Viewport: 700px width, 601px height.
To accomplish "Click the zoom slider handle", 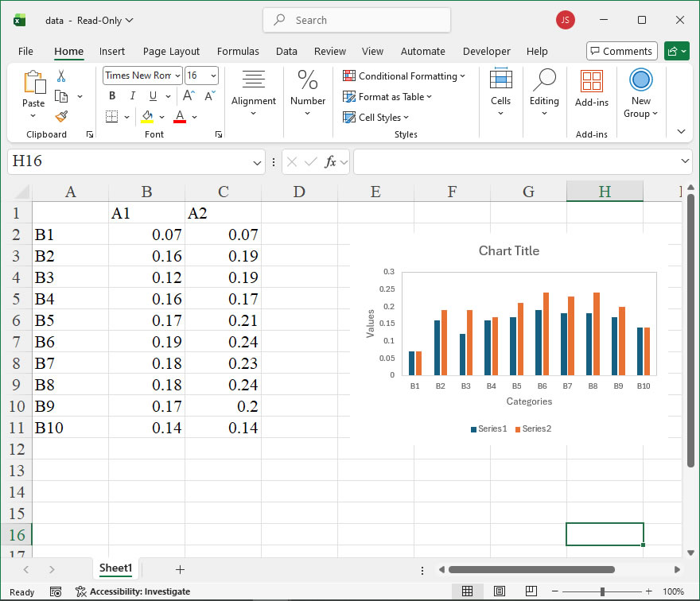I will click(x=602, y=591).
